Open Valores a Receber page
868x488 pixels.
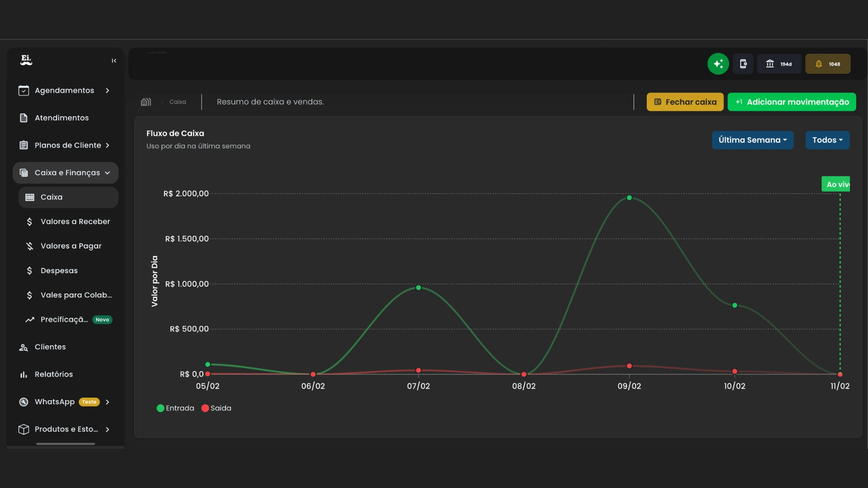click(x=75, y=221)
